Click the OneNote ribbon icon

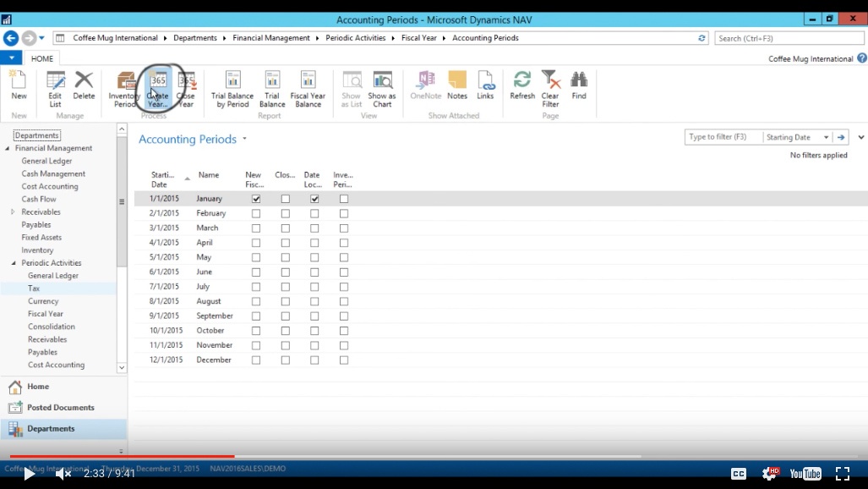(x=426, y=85)
